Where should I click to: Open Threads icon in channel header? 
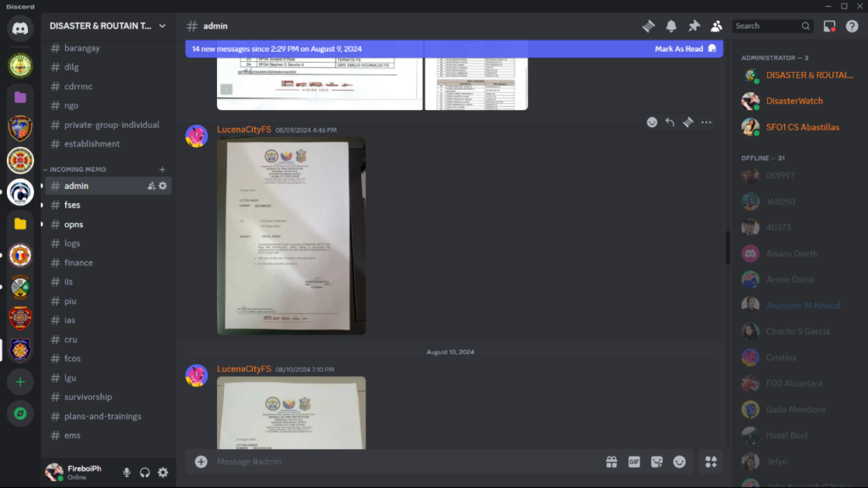pyautogui.click(x=648, y=26)
